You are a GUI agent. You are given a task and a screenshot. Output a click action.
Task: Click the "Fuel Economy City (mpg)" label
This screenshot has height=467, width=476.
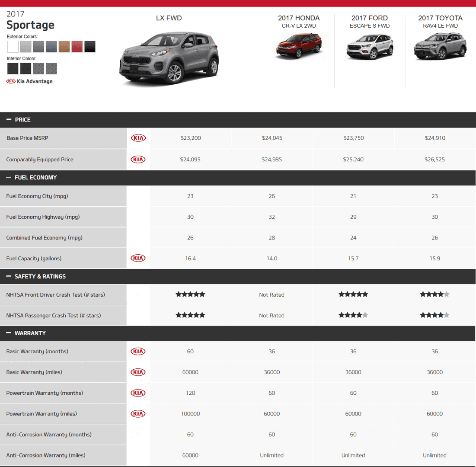(x=37, y=196)
